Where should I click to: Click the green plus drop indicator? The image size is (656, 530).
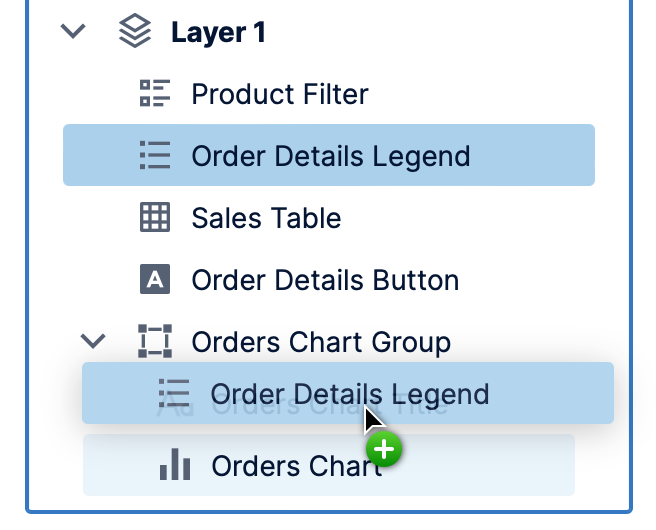pyautogui.click(x=384, y=451)
